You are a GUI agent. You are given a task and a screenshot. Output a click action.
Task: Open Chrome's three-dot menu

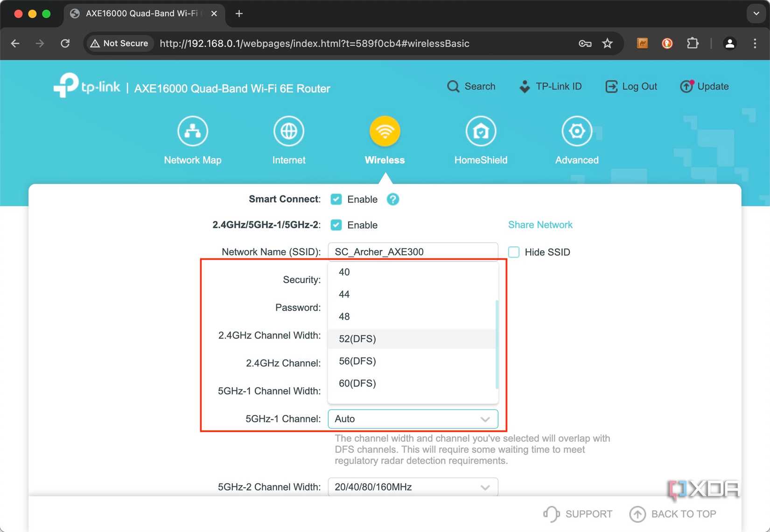click(x=755, y=43)
